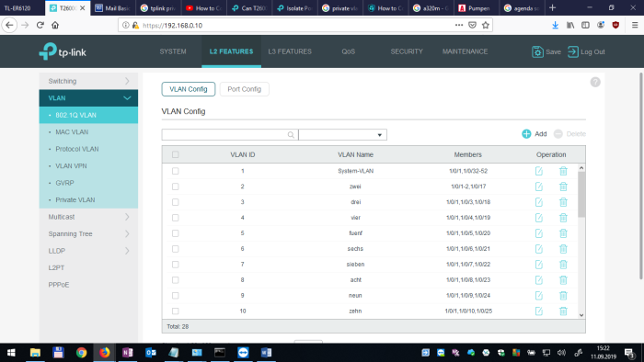The image size is (644, 362).
Task: Select all VLANs with header checkbox
Action: click(x=176, y=154)
